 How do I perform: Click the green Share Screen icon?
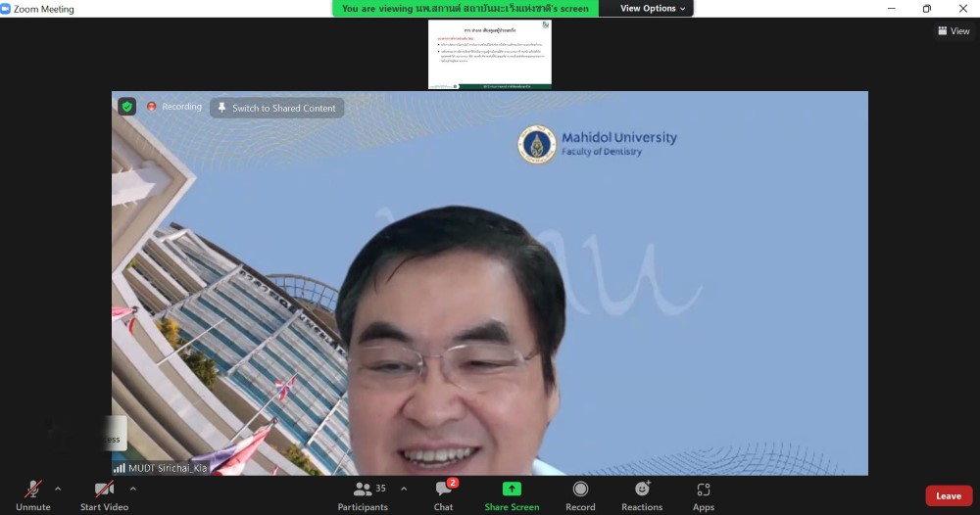pyautogui.click(x=512, y=490)
